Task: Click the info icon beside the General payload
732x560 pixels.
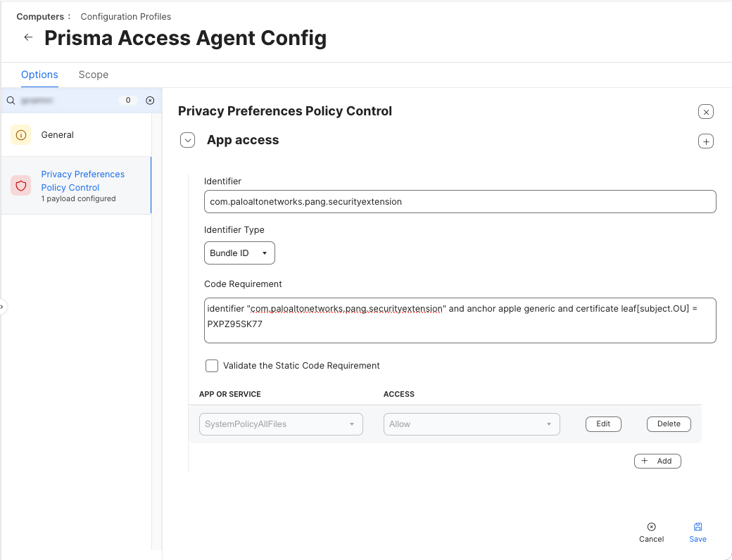Action: pos(20,134)
